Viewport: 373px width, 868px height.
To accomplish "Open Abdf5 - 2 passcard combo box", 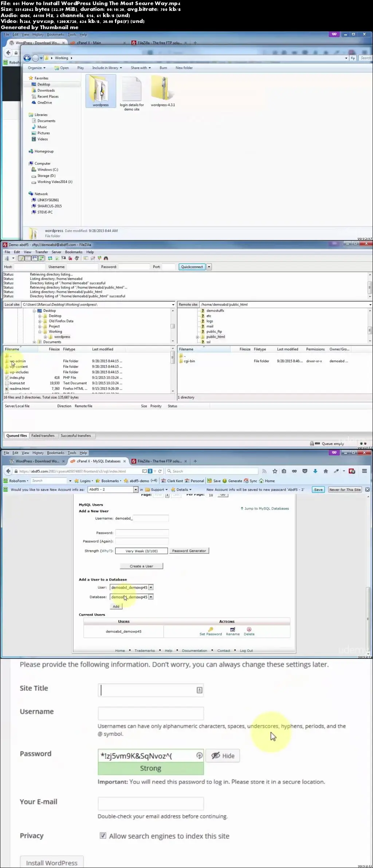I will tap(113, 490).
